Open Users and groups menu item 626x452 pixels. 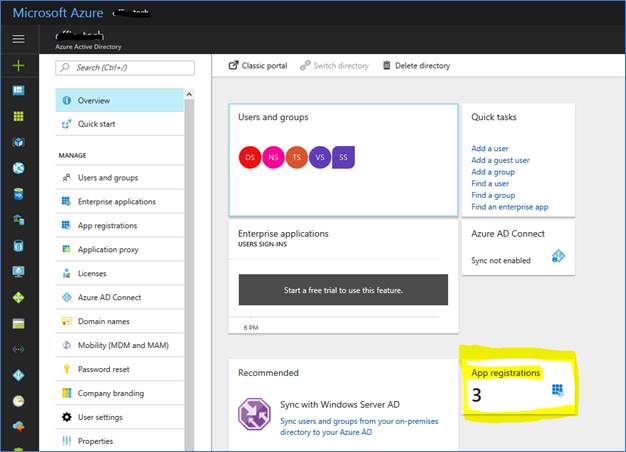tap(120, 178)
